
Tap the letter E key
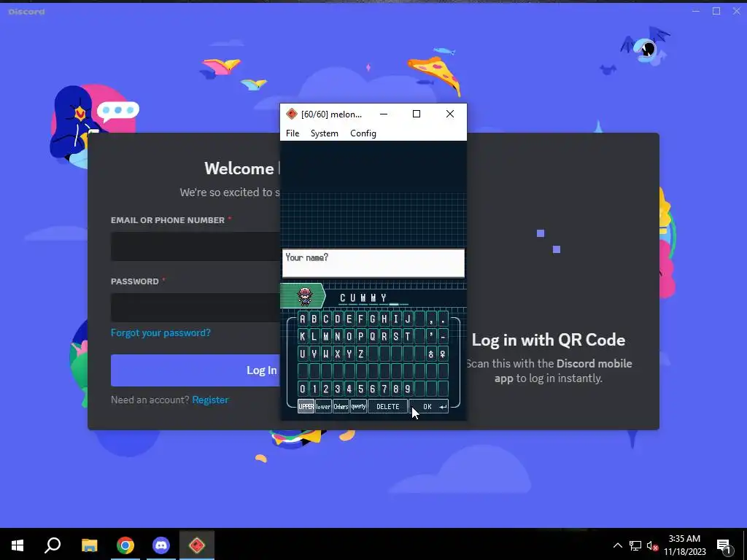349,319
